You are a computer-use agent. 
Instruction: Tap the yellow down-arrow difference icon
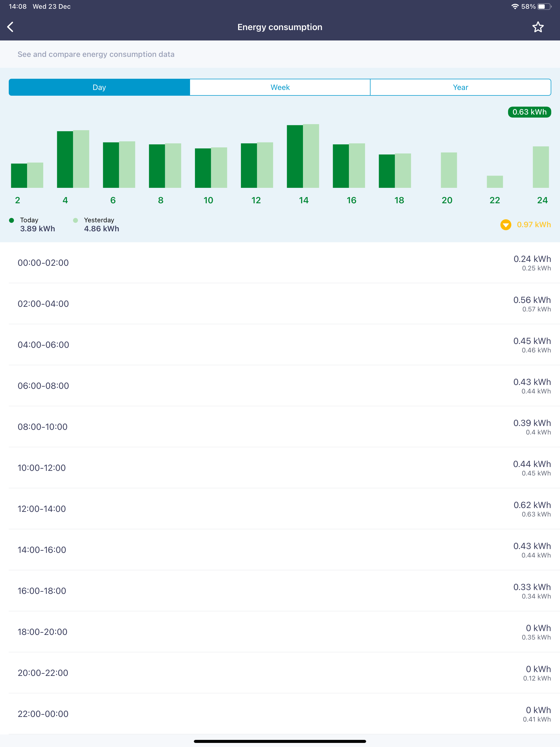[505, 224]
